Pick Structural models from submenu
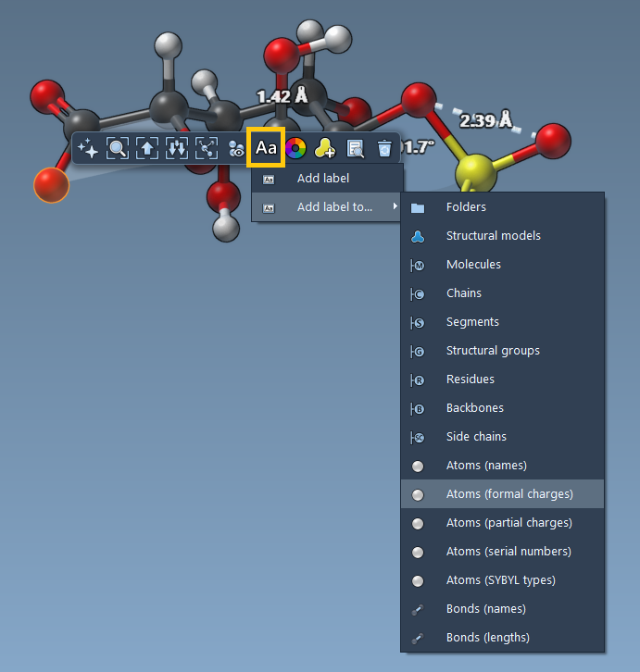640x672 pixels. tap(493, 236)
